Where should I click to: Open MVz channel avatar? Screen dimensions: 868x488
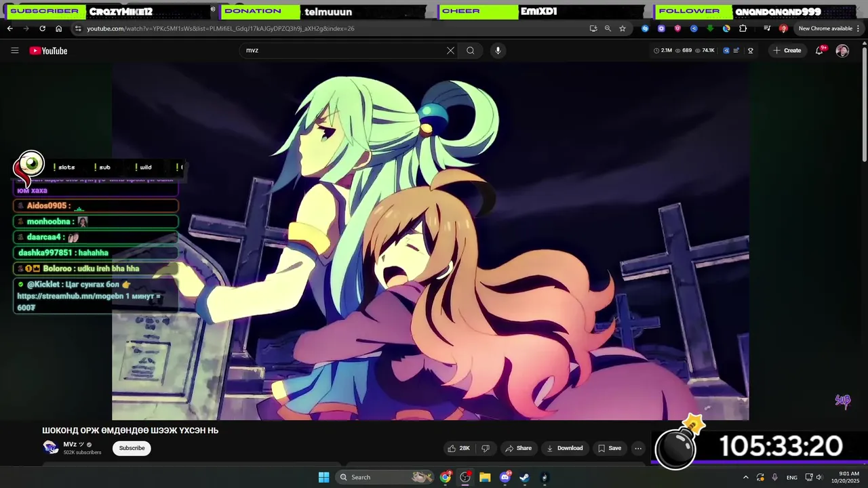click(50, 447)
